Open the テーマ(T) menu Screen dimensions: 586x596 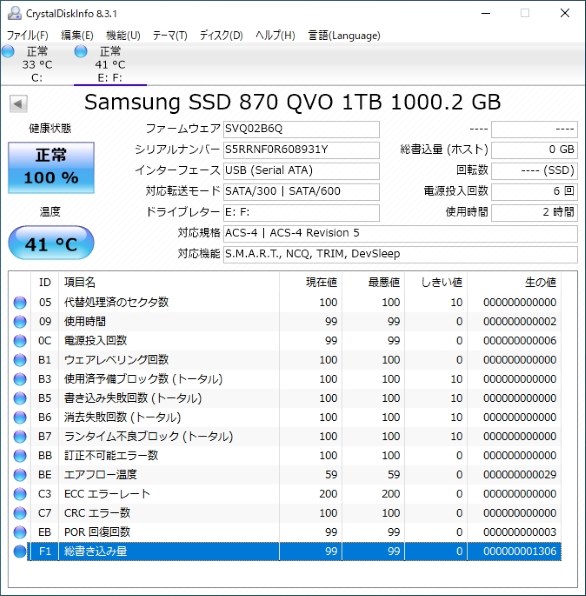point(170,35)
